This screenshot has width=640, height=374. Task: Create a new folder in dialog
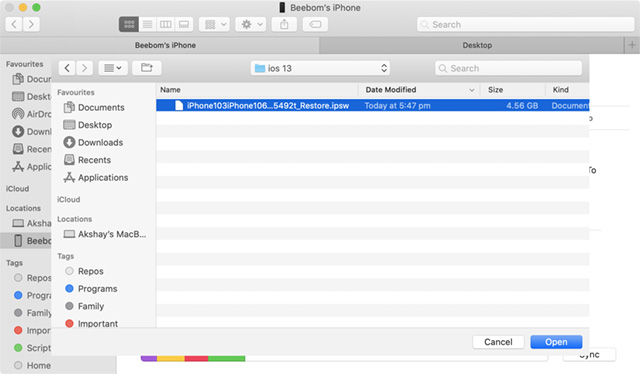(147, 68)
